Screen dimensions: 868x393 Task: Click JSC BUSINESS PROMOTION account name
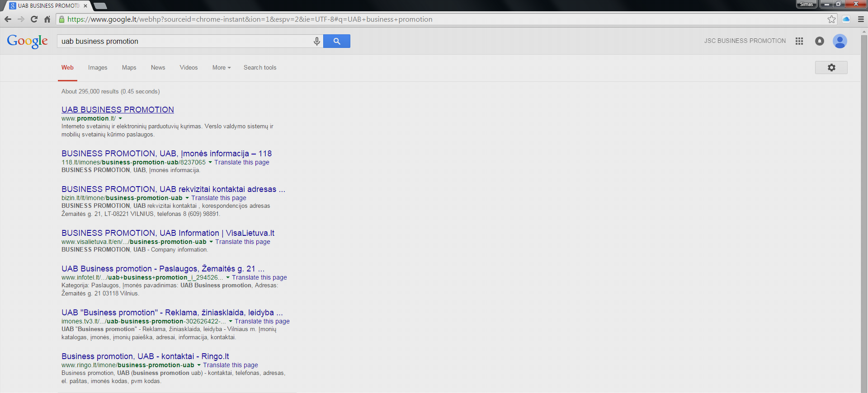tap(745, 41)
